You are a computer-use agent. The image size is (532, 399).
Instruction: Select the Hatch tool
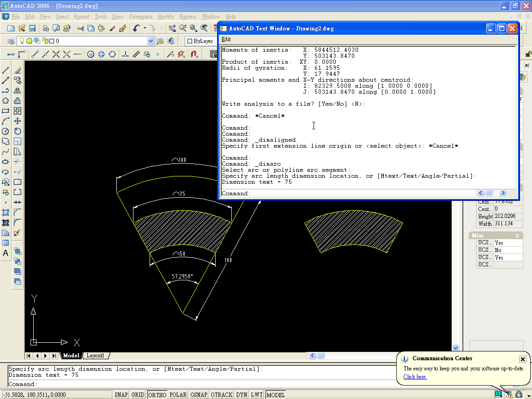(6, 213)
